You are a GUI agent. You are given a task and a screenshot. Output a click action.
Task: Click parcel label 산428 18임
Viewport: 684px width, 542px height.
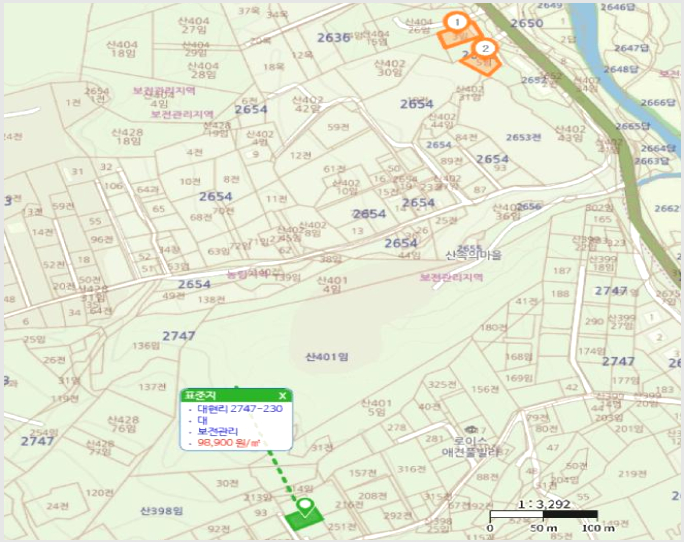(127, 137)
